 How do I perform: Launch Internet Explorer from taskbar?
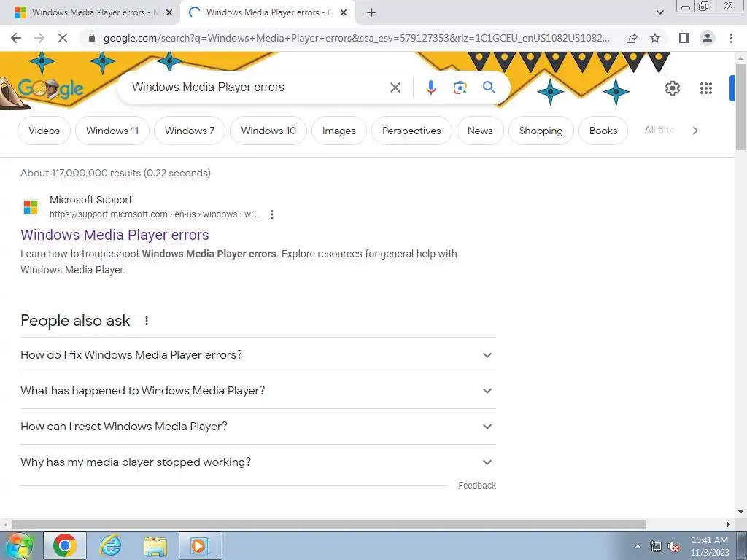(111, 545)
